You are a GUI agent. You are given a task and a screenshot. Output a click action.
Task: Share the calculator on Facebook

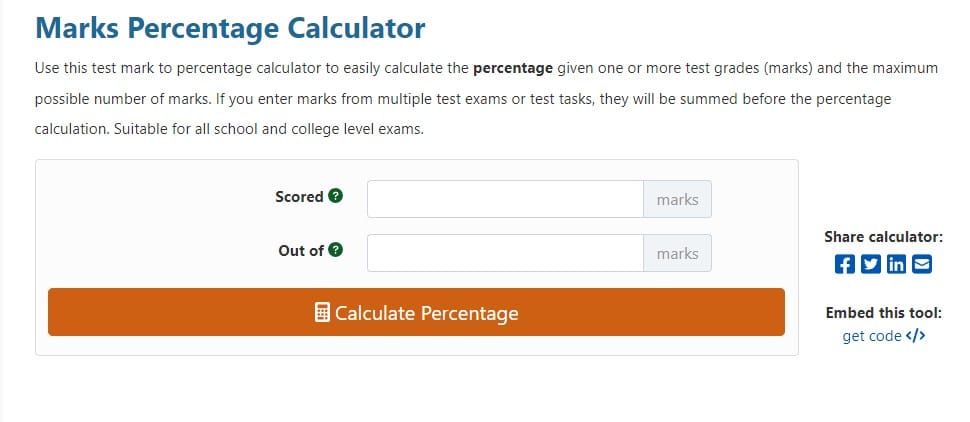[x=844, y=264]
